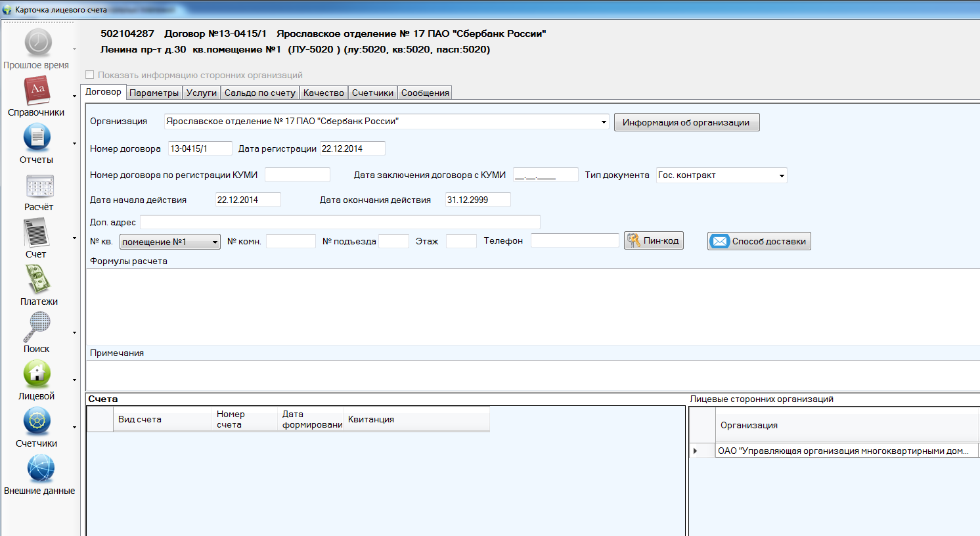Click Информация об организации button

click(686, 123)
